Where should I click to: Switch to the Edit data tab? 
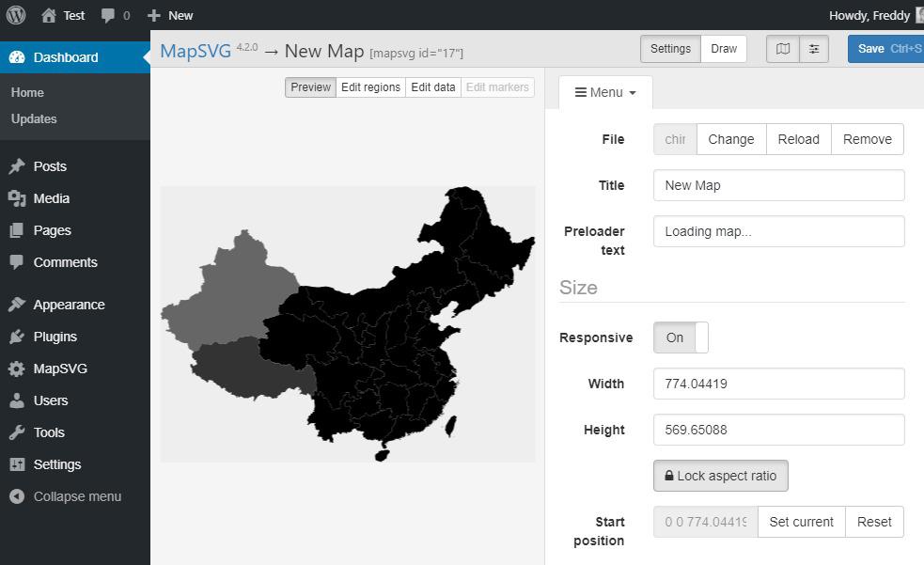[x=433, y=87]
